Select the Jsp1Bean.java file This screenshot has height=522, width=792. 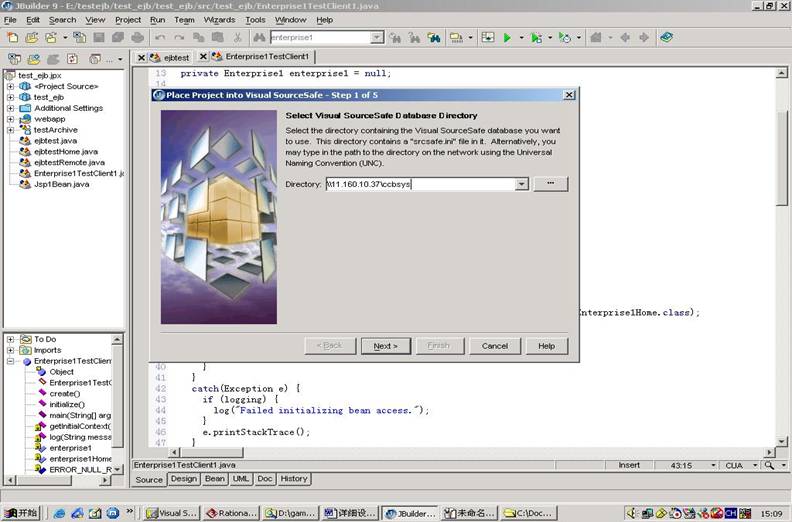coord(61,184)
